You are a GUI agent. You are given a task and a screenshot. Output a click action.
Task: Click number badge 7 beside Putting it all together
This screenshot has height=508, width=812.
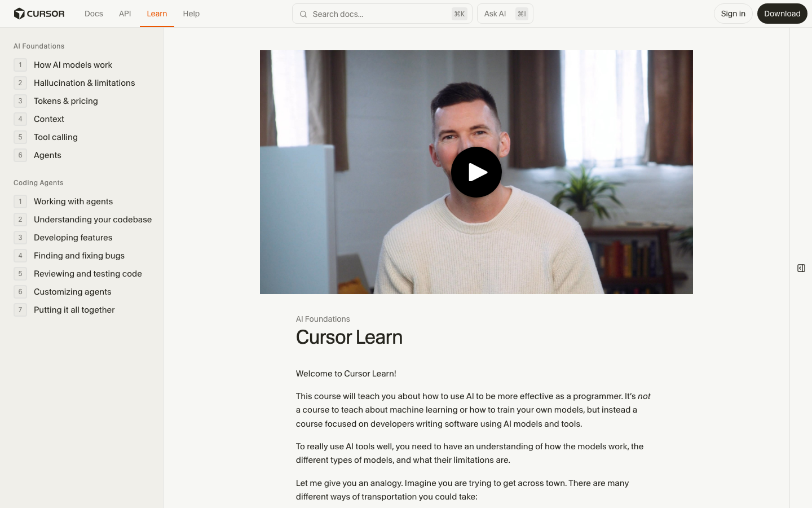(x=20, y=310)
